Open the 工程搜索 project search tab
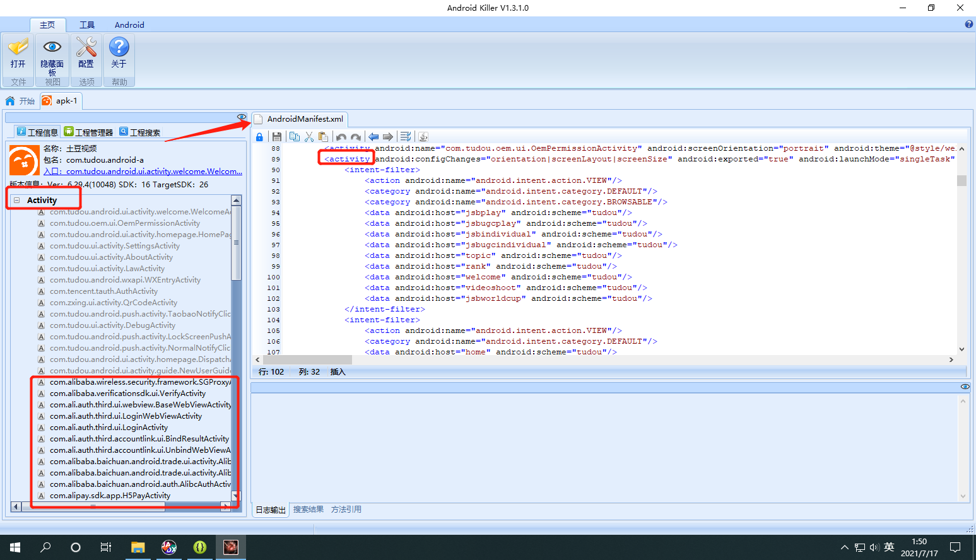Screen dimensions: 976x560 [140, 132]
